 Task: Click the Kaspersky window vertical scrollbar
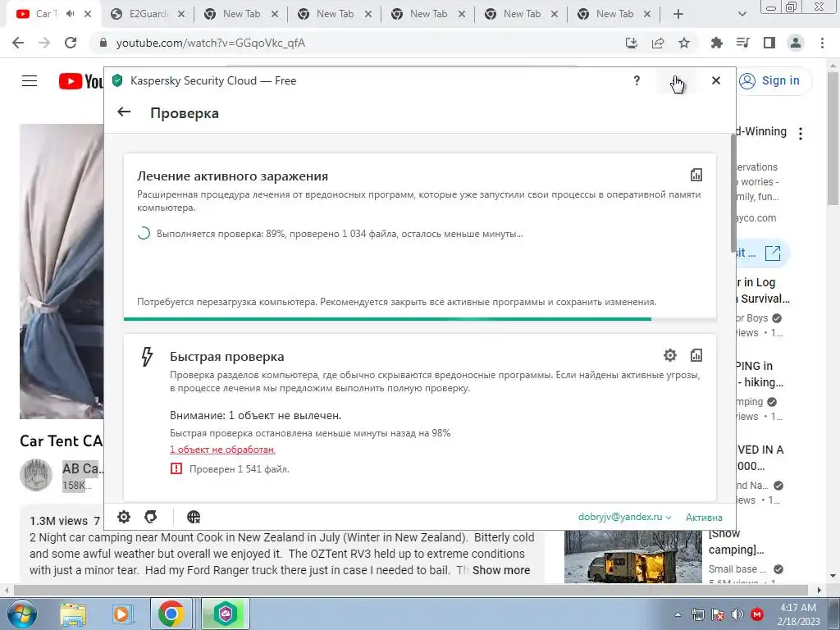coord(733,193)
